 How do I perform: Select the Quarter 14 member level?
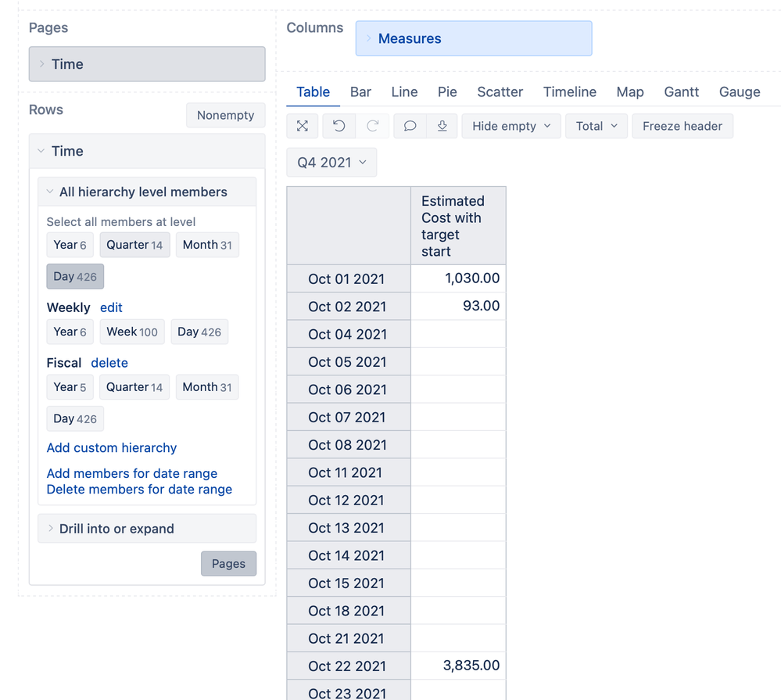(134, 244)
